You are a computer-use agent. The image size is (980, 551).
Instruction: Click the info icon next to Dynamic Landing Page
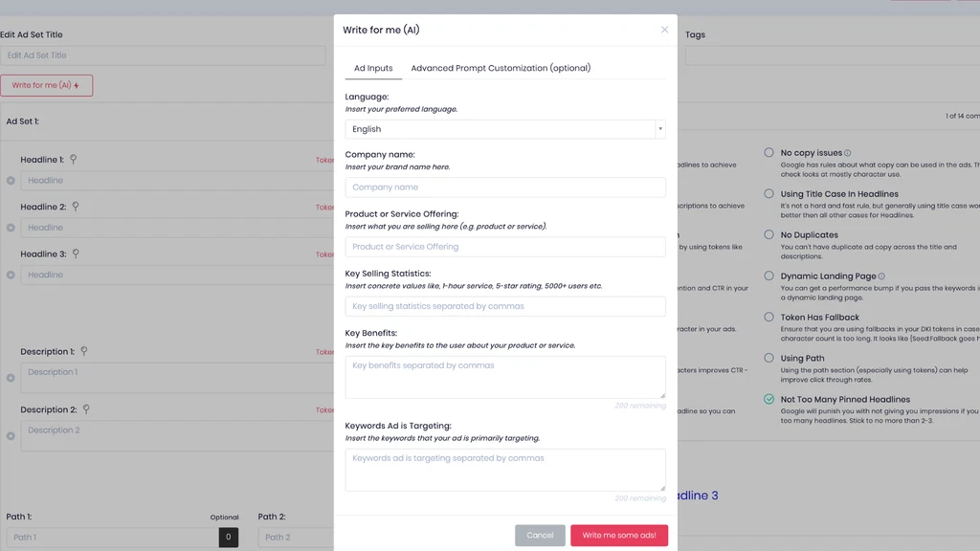881,276
